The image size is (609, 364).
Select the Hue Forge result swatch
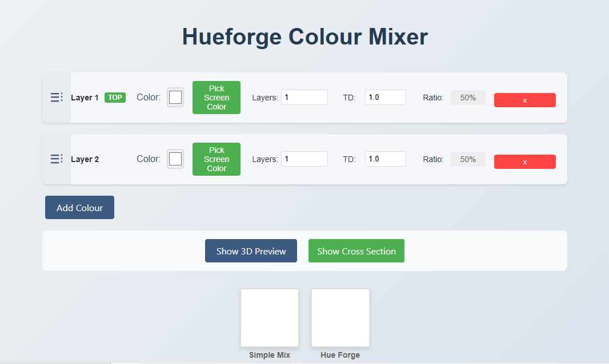coord(340,318)
